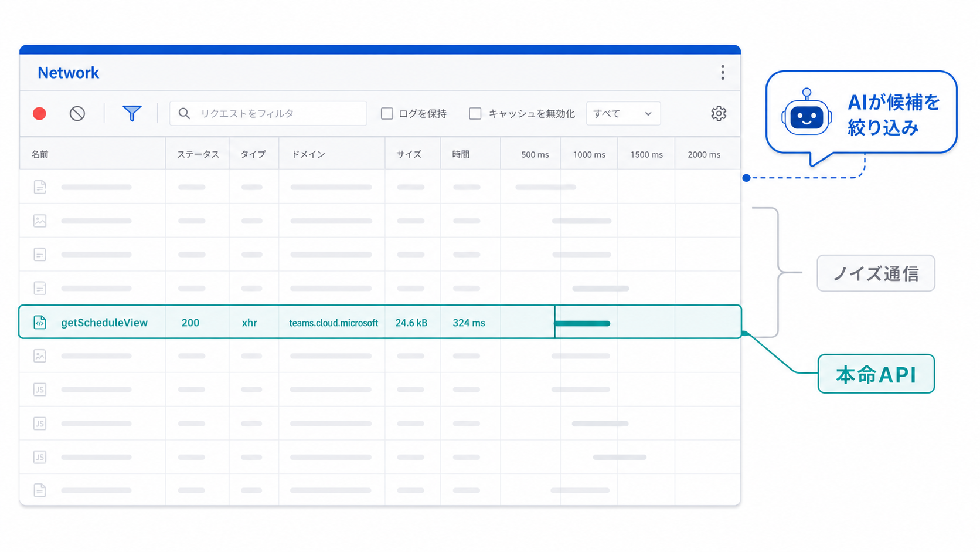Viewport: 980px width, 552px height.
Task: Focus the リクエストをフィルタ input field
Action: tap(268, 113)
